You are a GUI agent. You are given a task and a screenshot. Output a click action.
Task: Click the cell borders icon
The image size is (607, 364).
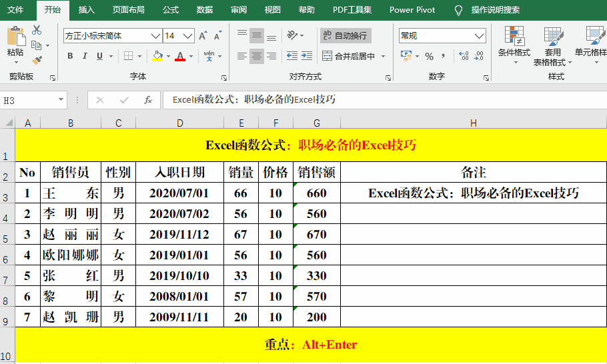[129, 56]
